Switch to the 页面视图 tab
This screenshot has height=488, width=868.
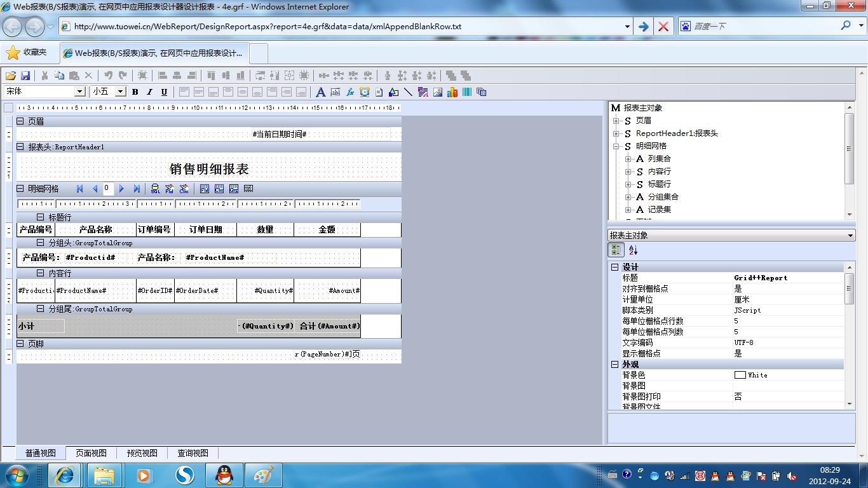[91, 453]
